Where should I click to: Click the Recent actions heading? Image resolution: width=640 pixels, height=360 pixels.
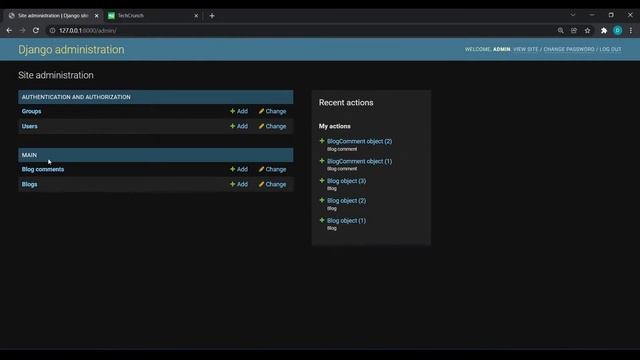point(346,102)
